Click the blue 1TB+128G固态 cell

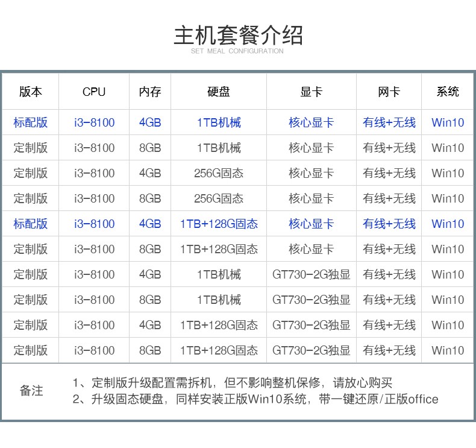219,224
